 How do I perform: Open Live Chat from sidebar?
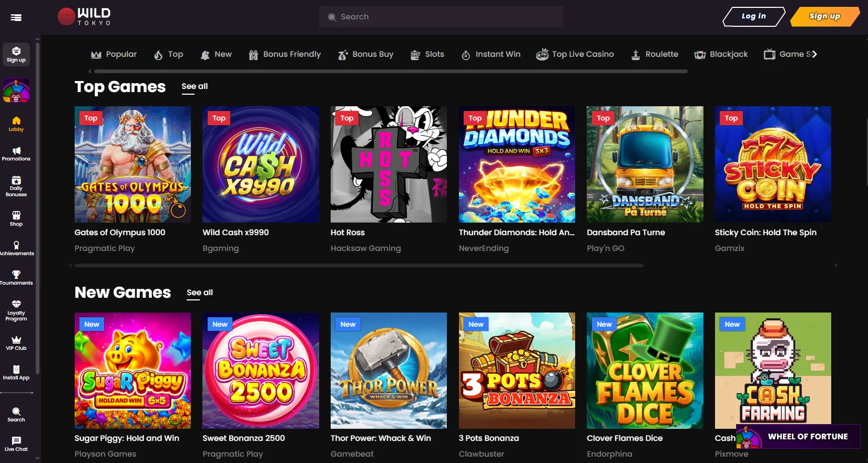(x=16, y=444)
